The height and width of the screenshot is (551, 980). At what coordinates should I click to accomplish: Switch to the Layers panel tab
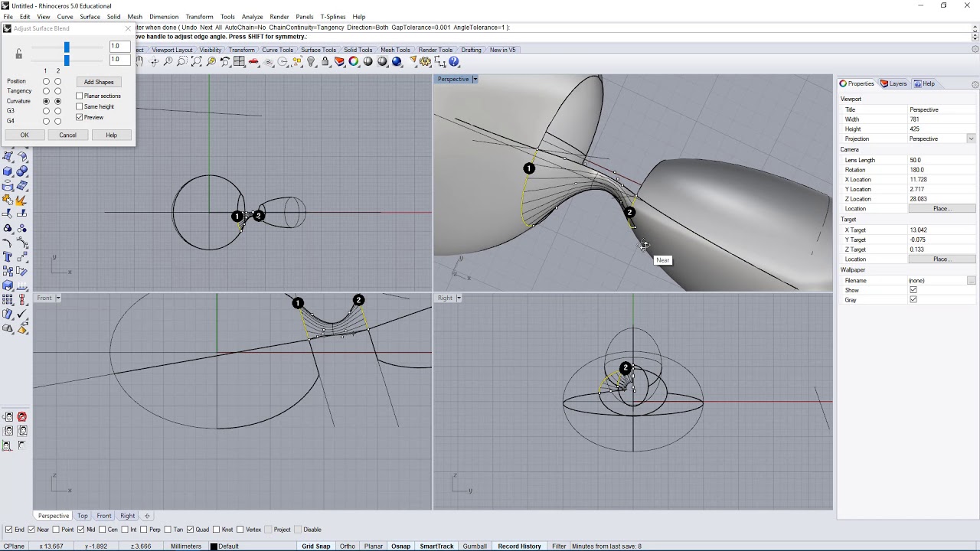point(893,83)
